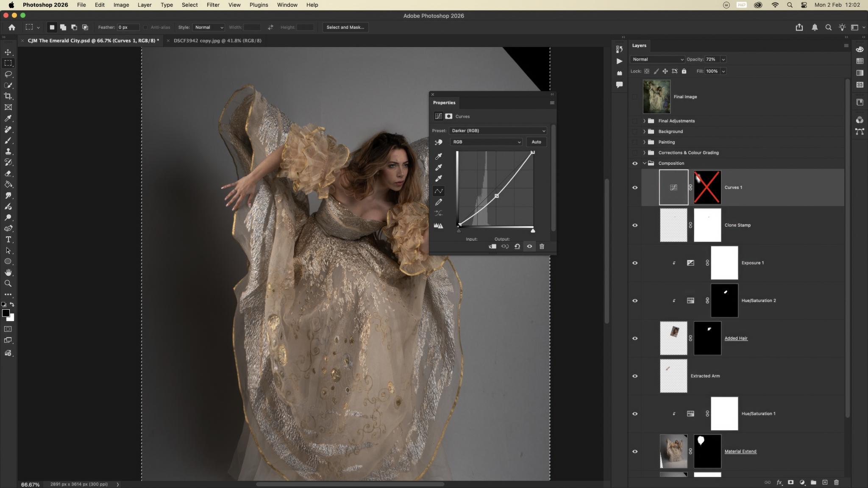Click the foreground color swatch

6,313
